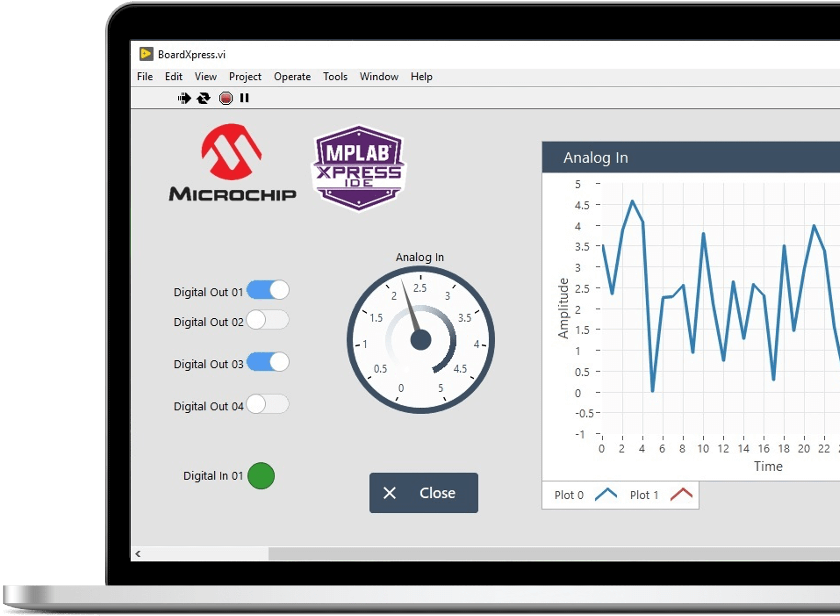Click the Digital In 01 label
This screenshot has width=840, height=616.
(213, 475)
